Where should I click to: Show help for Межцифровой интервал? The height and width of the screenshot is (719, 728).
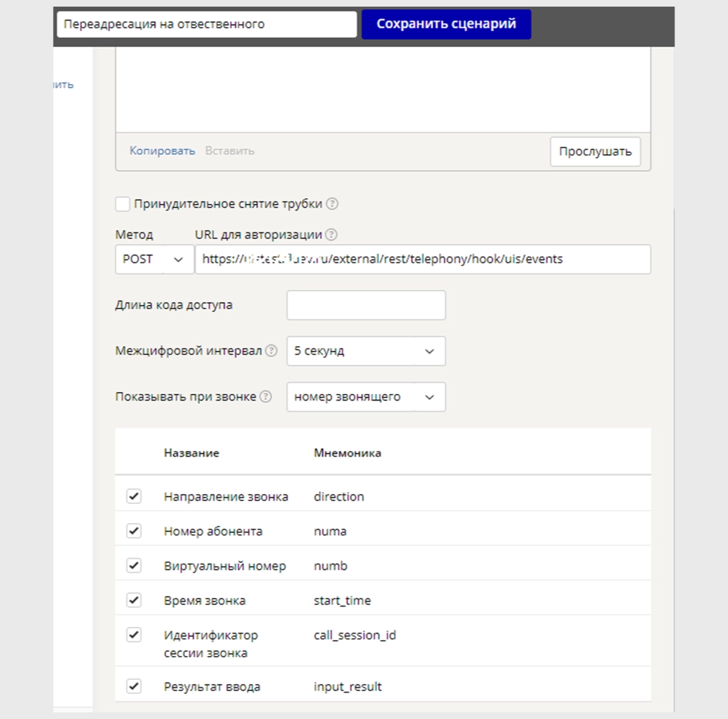[x=271, y=351]
